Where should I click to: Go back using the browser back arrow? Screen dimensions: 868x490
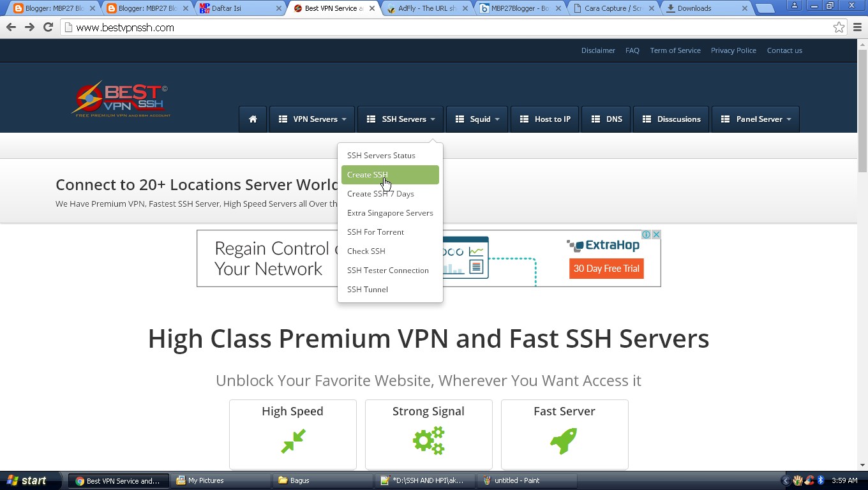(x=11, y=27)
